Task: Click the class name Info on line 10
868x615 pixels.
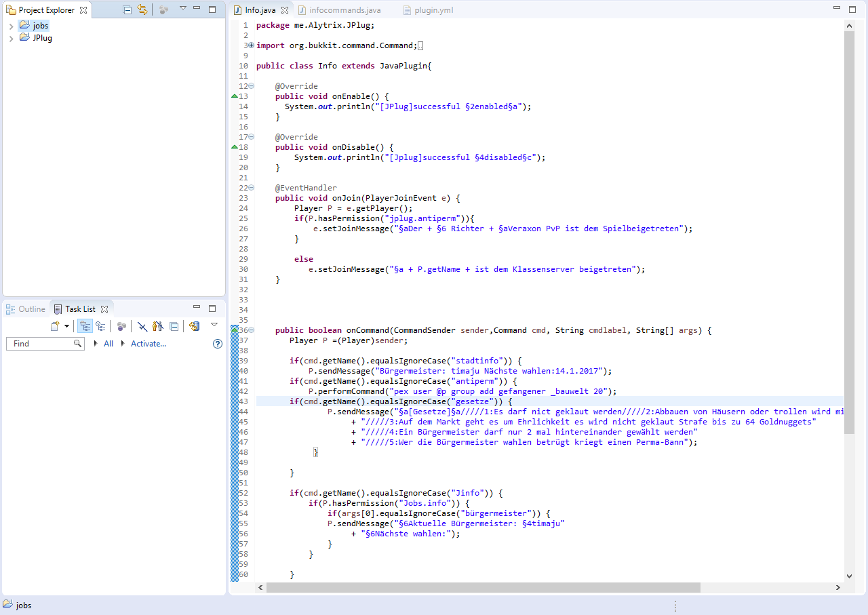Action: (x=327, y=66)
